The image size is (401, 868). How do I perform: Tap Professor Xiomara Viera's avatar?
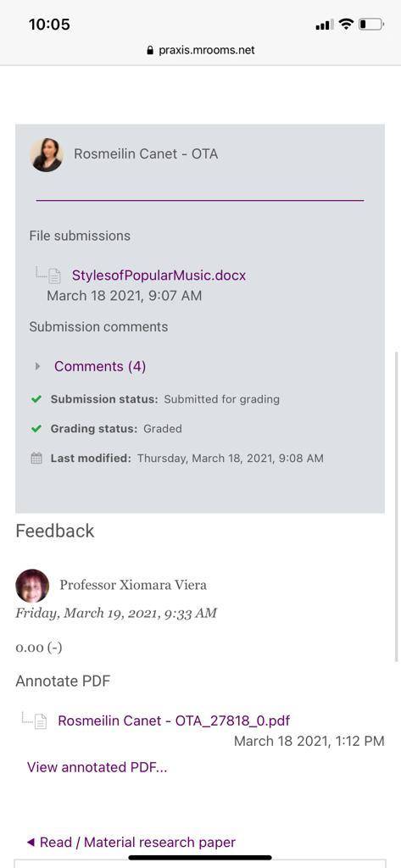coord(32,586)
